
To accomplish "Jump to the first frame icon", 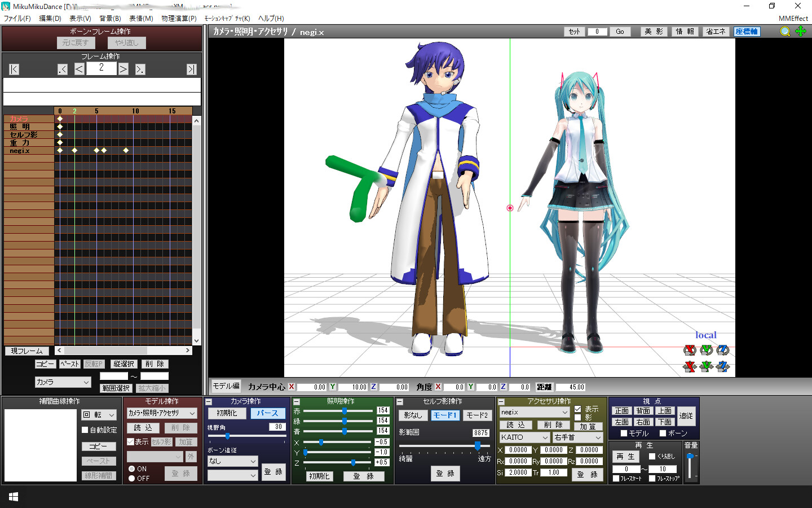I will [14, 69].
